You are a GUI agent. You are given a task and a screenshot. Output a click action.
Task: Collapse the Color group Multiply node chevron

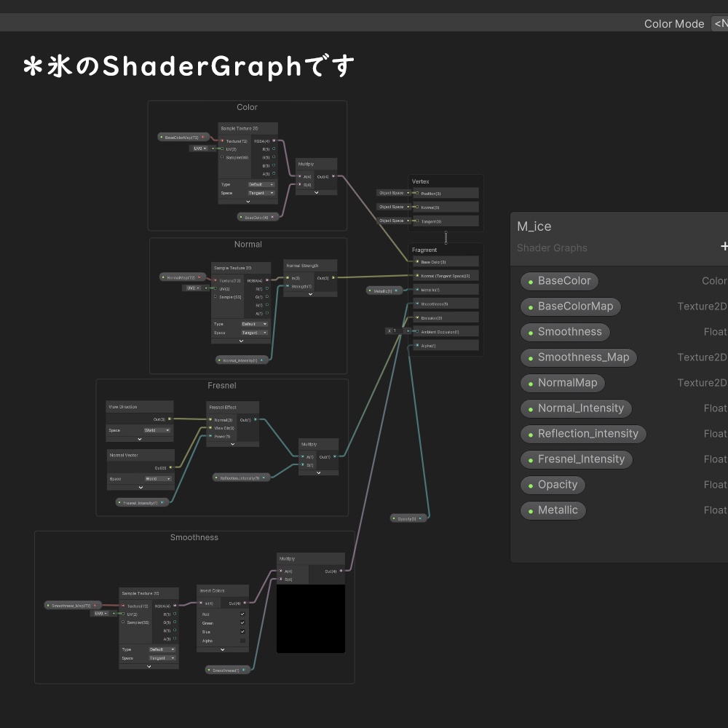click(x=316, y=192)
